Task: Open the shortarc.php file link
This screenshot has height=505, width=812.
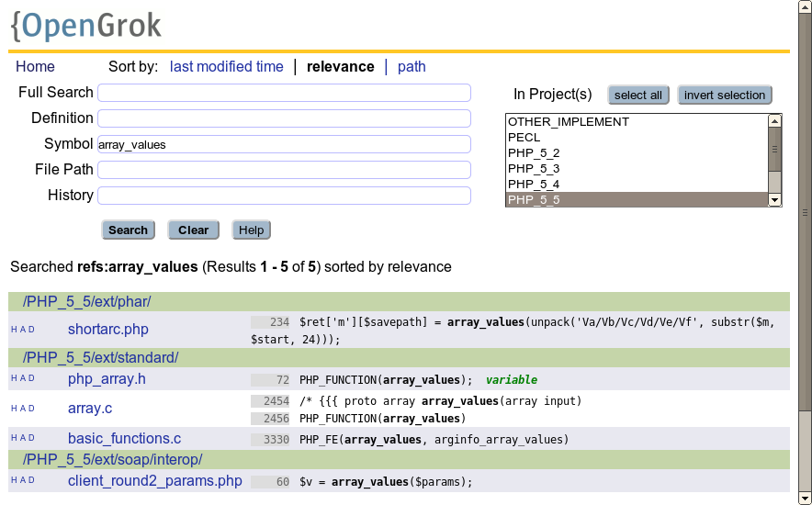Action: click(x=108, y=329)
